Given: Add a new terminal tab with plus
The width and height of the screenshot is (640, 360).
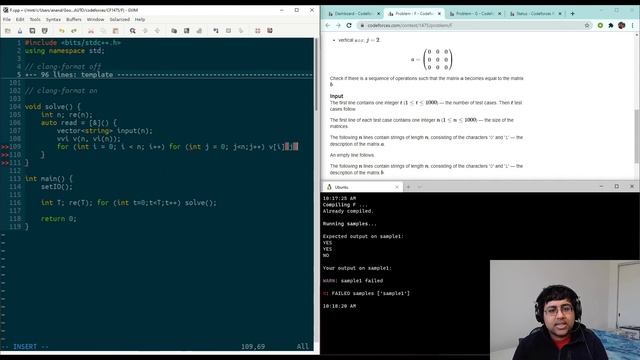Looking at the screenshot, I should tap(408, 187).
